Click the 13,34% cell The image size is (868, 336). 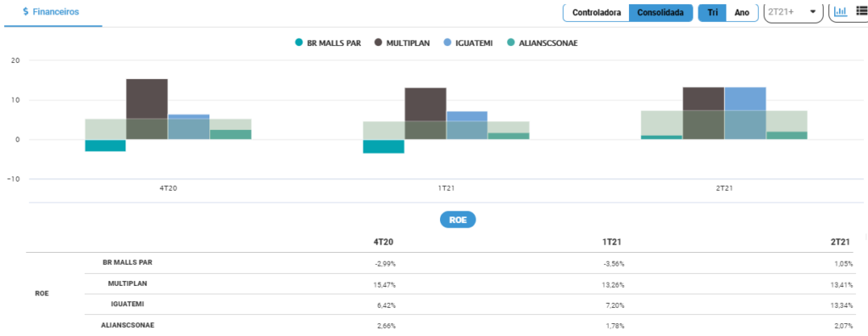point(842,305)
